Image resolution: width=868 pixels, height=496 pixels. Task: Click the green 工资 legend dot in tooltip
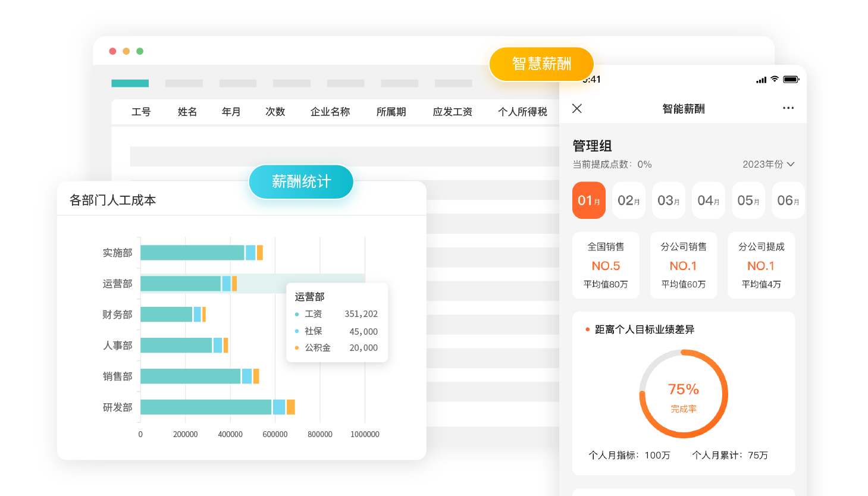coord(297,314)
